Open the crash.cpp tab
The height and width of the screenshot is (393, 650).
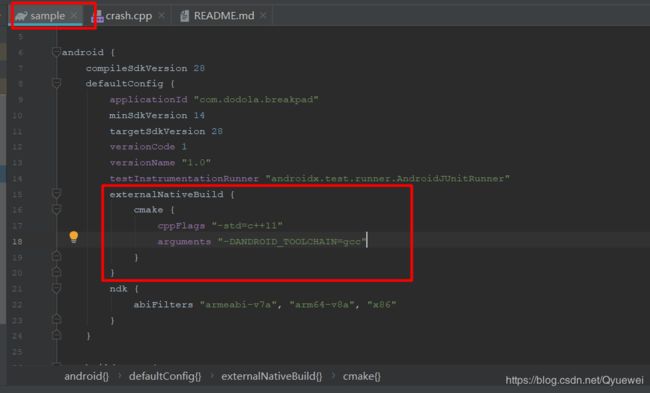point(129,16)
